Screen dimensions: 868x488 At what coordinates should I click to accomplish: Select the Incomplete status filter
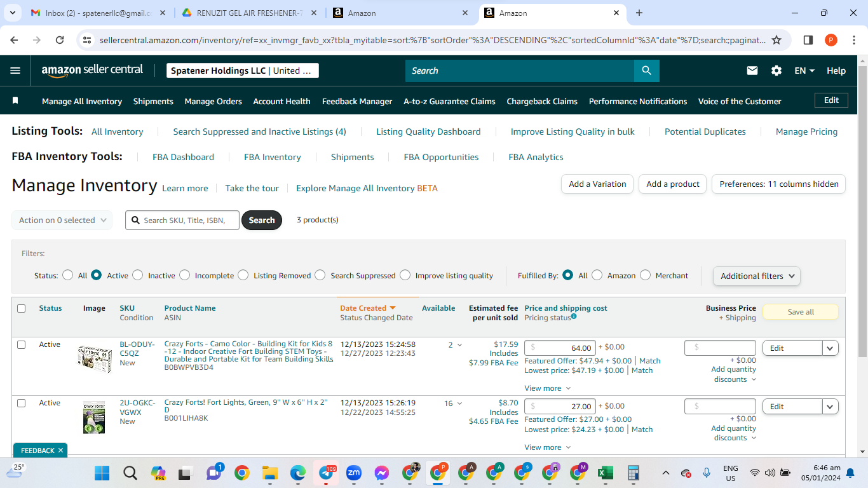tap(185, 275)
